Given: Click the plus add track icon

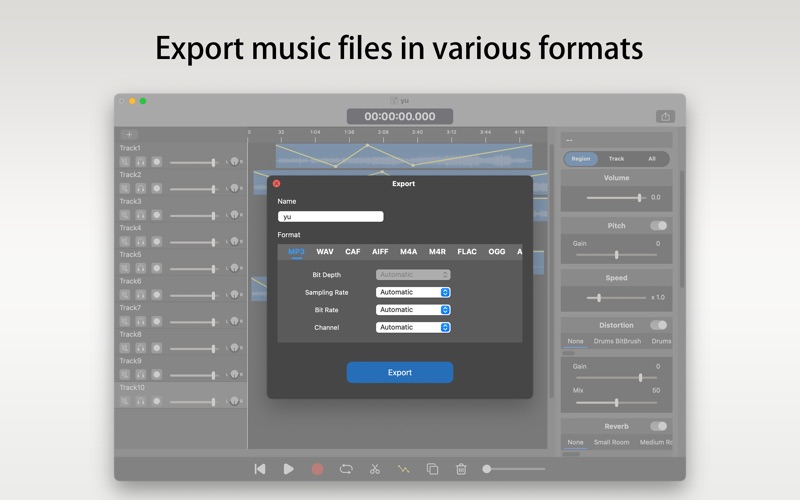Looking at the screenshot, I should 129,135.
